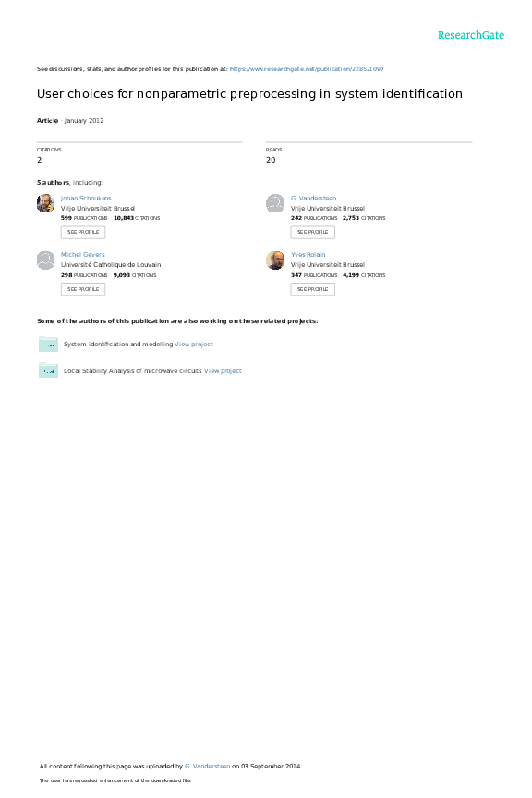Click Yves Rolain profile photo
532x798 pixels.
click(x=275, y=260)
